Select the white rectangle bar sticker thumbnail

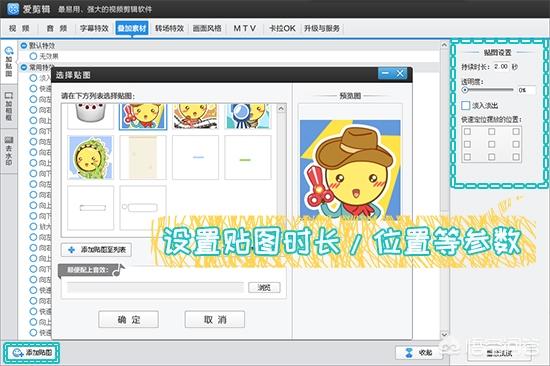90,208
